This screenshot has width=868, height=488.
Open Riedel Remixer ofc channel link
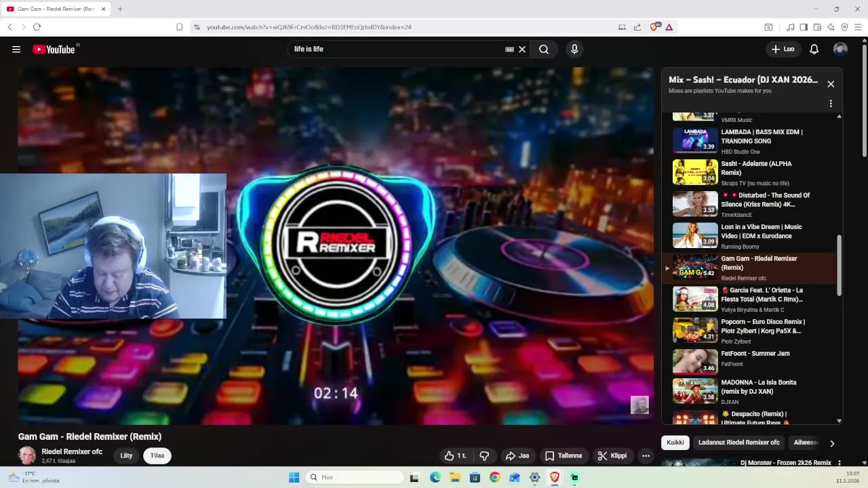[x=72, y=451]
